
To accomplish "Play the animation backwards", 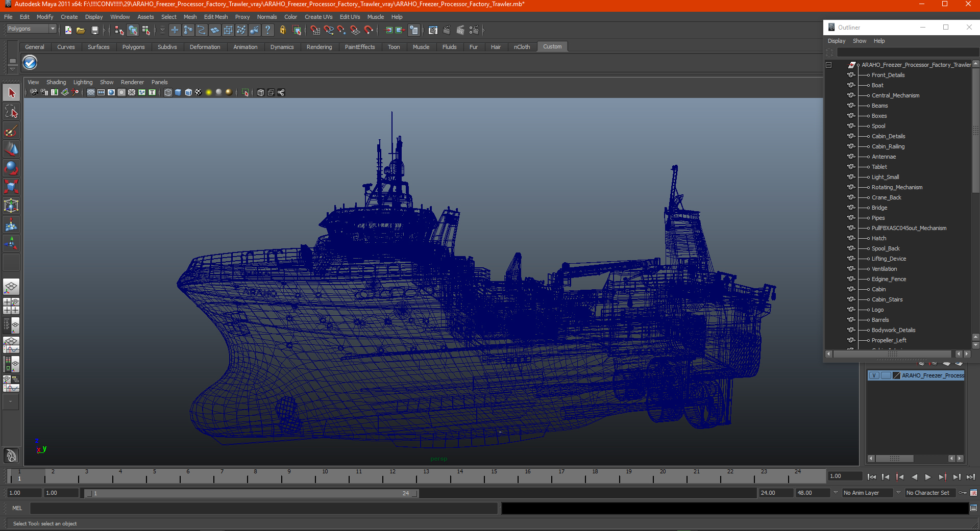I will point(914,477).
